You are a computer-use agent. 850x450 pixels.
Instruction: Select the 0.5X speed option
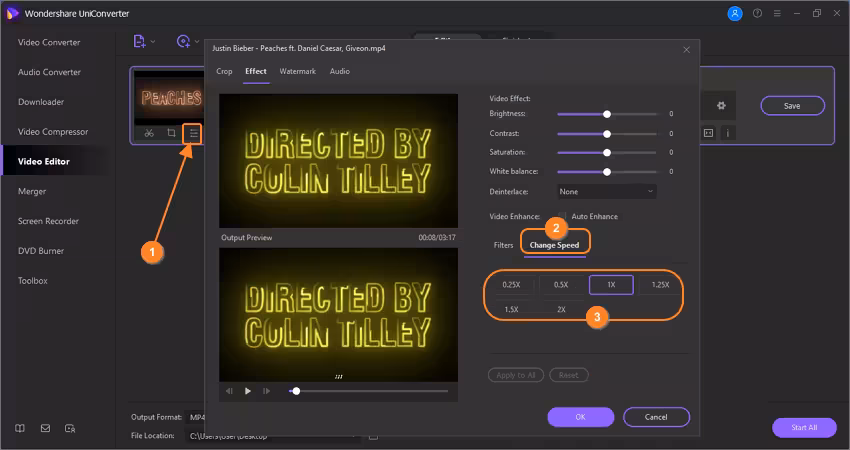click(561, 285)
